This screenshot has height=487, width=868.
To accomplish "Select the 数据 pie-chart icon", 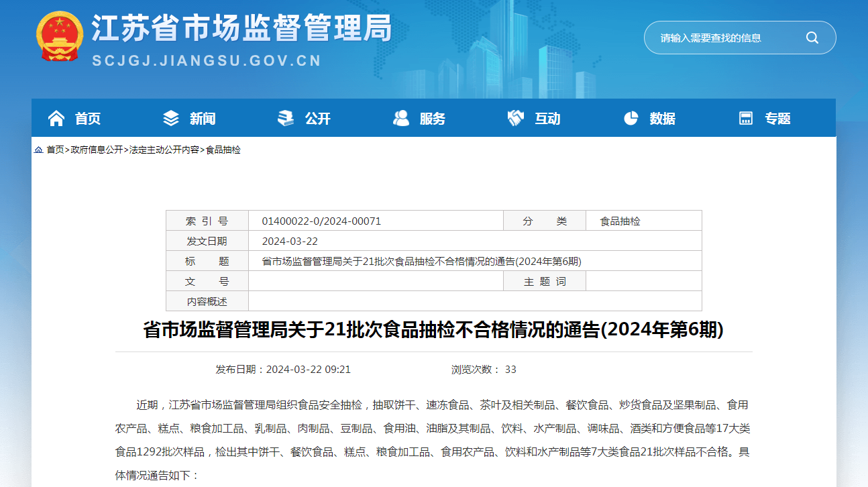I will pyautogui.click(x=631, y=117).
